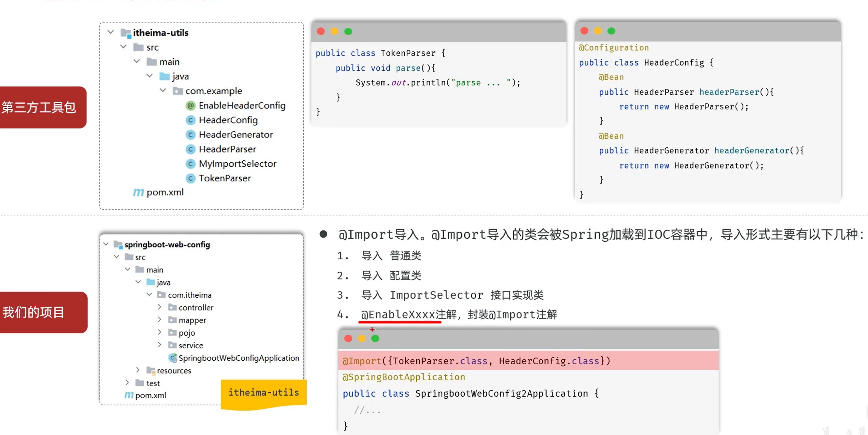Collapse src folder under springboot-web-config
The height and width of the screenshot is (435, 868).
pyautogui.click(x=117, y=257)
